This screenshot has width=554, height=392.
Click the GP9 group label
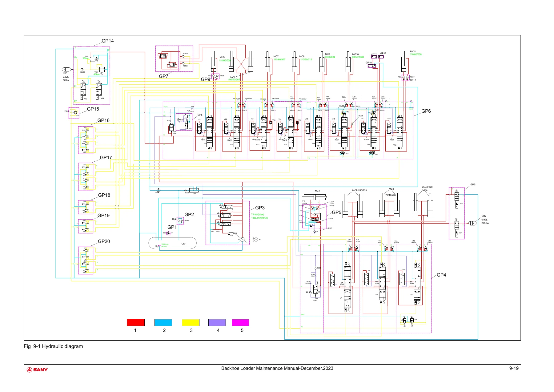click(x=206, y=79)
